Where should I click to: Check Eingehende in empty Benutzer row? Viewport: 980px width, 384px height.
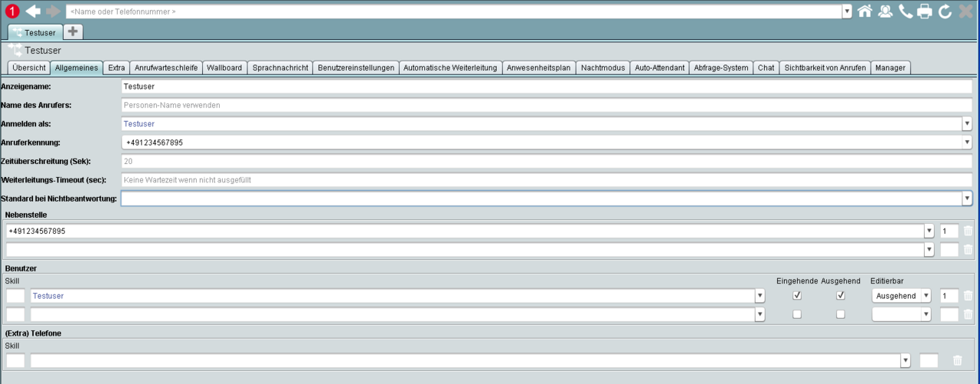coord(797,314)
